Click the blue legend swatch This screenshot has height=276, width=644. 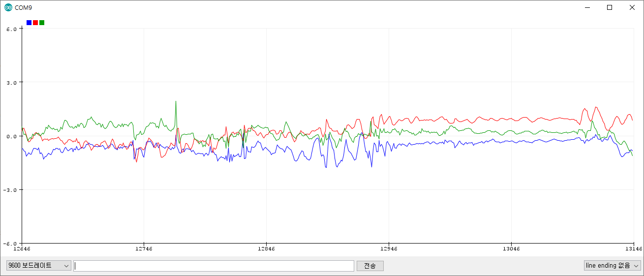pos(29,23)
